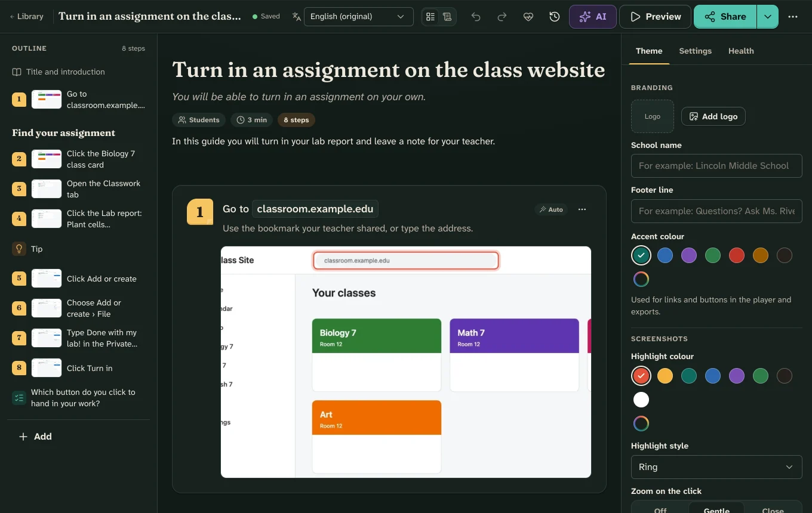Click the 3 min duration chip

click(251, 120)
